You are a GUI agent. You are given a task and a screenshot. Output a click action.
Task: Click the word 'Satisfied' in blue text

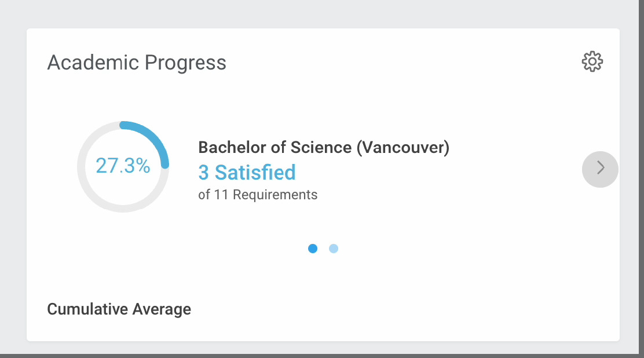pos(255,173)
